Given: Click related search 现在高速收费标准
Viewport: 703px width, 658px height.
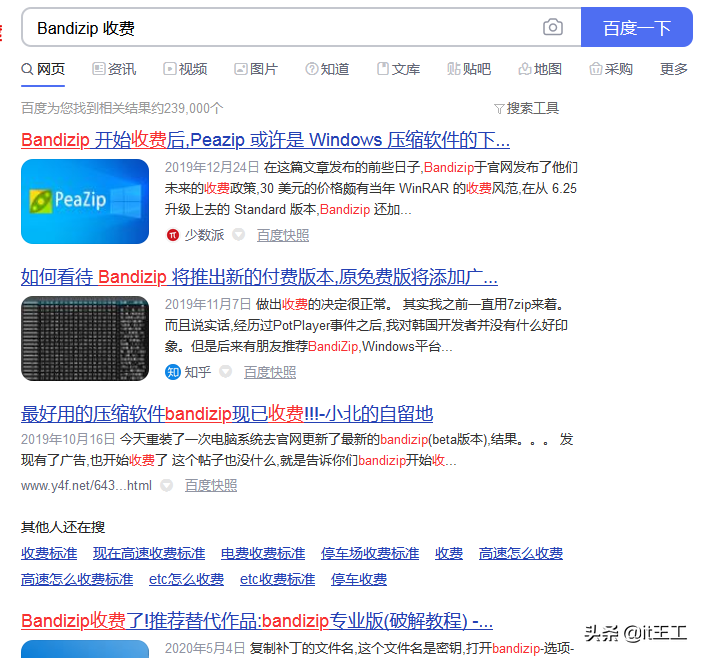Looking at the screenshot, I should tap(149, 554).
